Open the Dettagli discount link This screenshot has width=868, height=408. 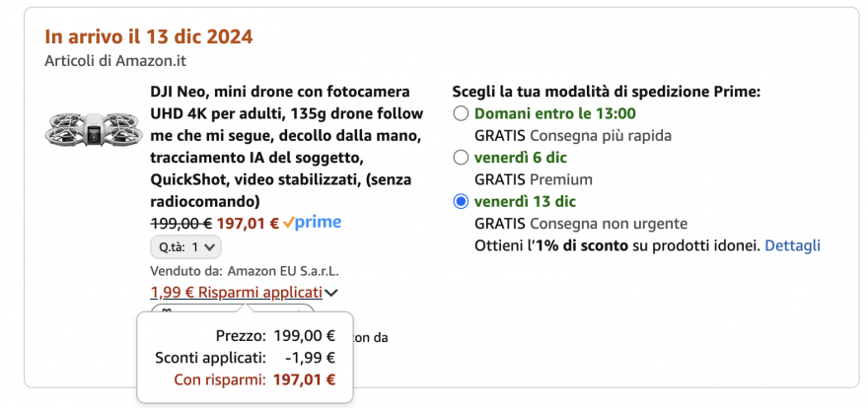point(792,244)
